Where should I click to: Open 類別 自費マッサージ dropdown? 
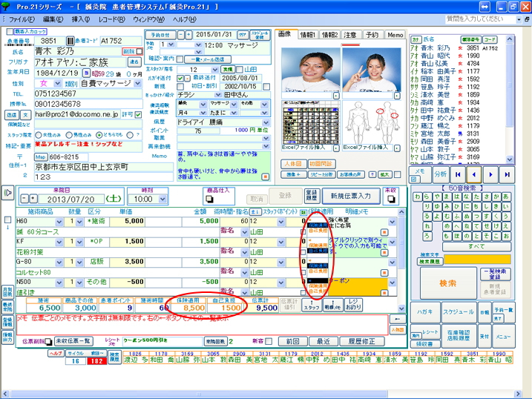(x=137, y=83)
